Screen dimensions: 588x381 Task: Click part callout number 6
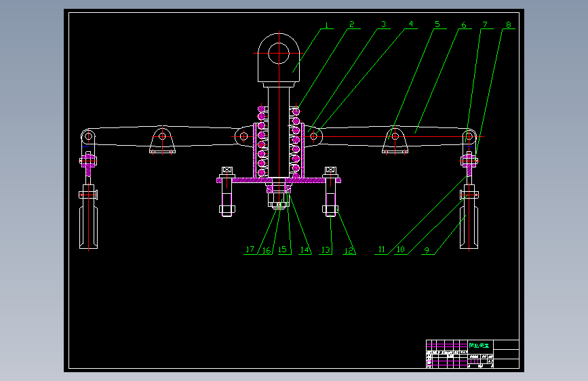[x=464, y=25]
